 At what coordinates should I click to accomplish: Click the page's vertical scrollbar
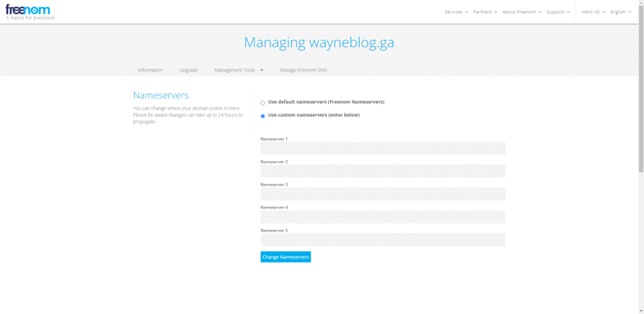[640, 94]
